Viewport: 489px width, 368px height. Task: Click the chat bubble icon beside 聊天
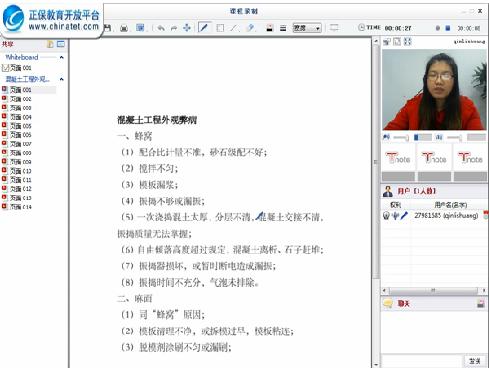(388, 304)
